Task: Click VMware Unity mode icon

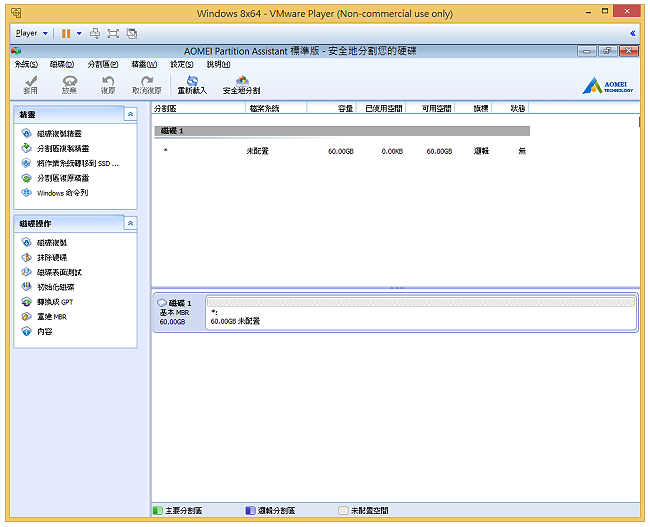Action: tap(132, 34)
